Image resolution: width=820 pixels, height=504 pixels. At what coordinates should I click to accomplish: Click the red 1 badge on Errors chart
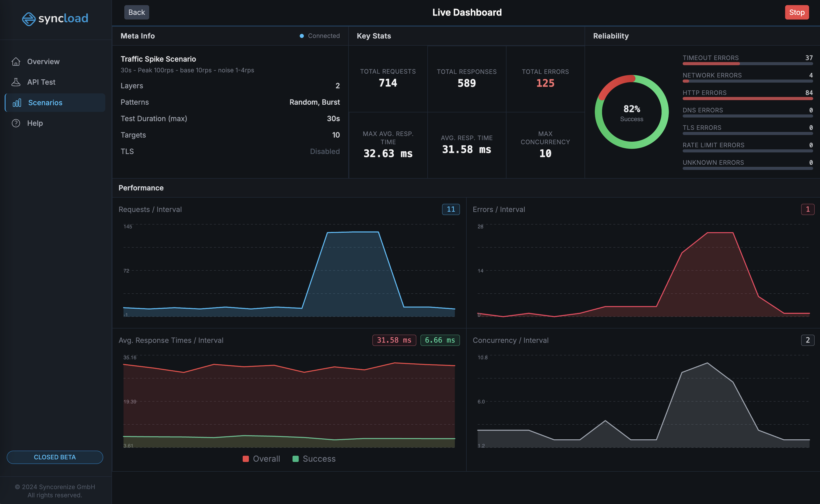[808, 209]
